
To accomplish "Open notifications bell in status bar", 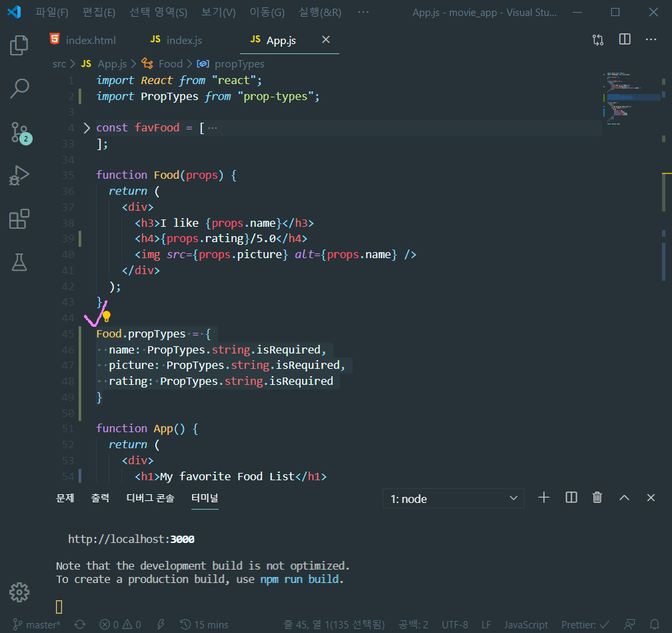I will [655, 624].
